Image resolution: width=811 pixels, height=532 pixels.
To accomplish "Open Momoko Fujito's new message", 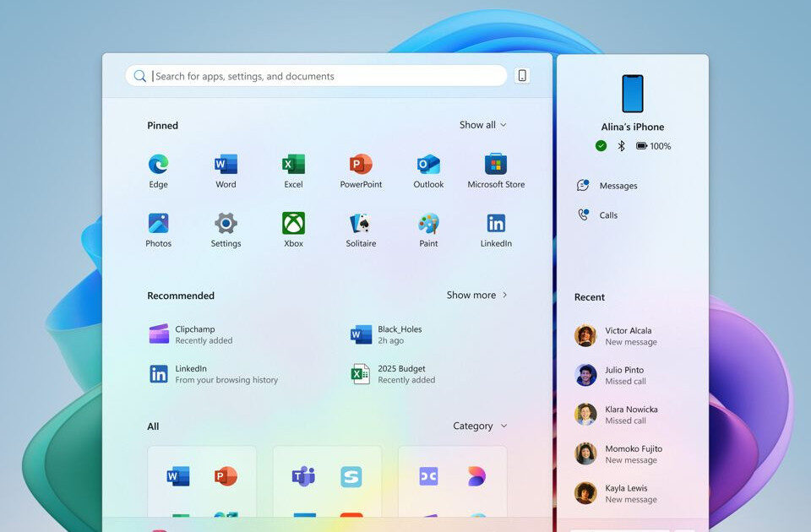I will tap(618, 454).
